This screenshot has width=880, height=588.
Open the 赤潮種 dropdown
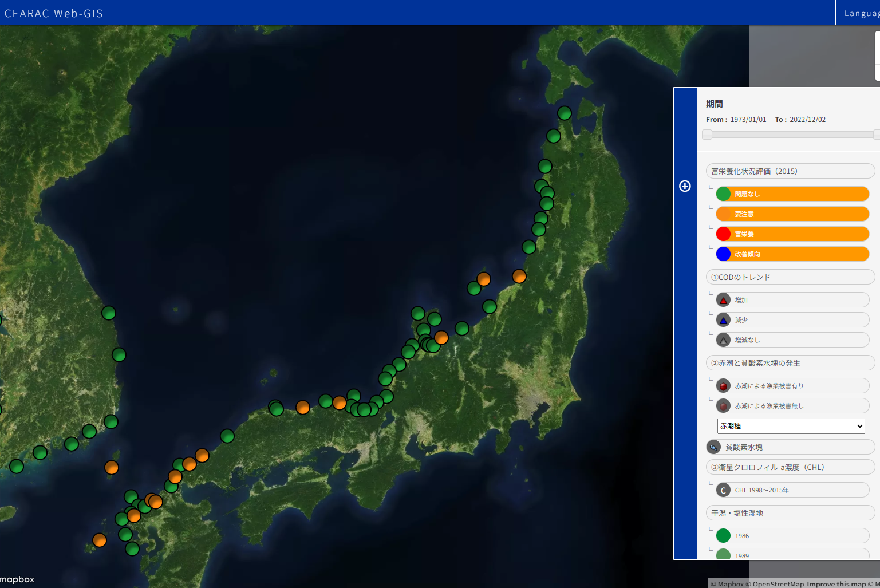791,426
